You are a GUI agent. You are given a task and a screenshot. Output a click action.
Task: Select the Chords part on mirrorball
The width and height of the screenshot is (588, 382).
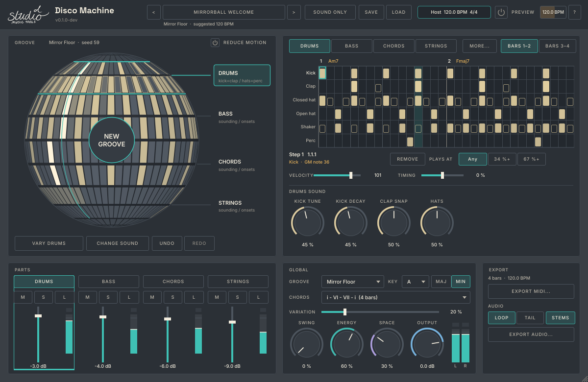(x=237, y=165)
